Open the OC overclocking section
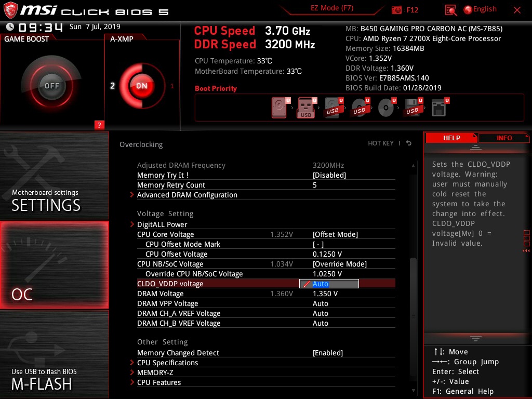532x399 pixels. pos(54,265)
